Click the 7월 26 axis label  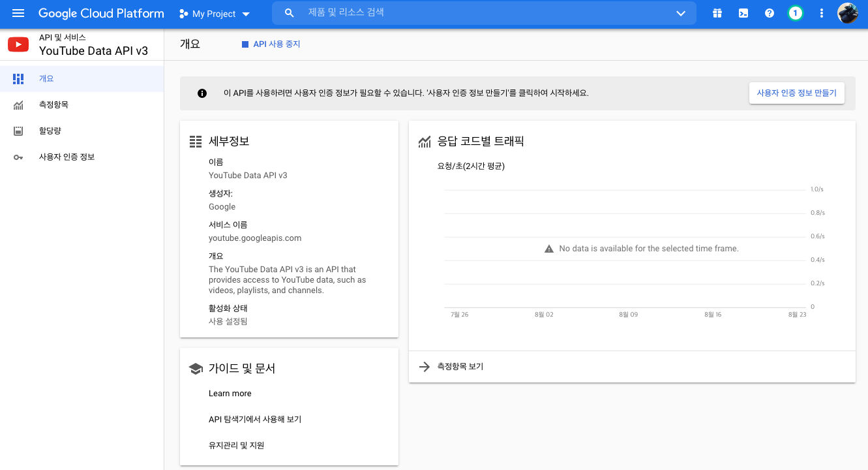click(460, 315)
